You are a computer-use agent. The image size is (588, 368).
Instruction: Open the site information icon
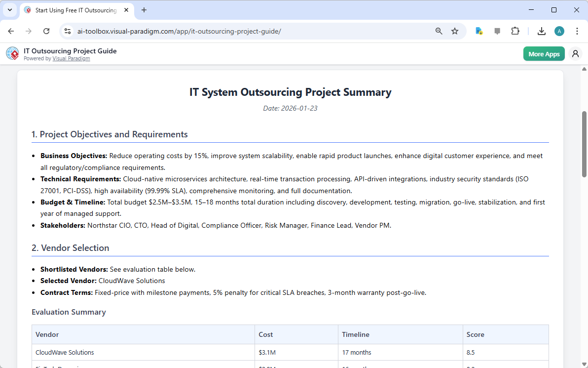[67, 31]
